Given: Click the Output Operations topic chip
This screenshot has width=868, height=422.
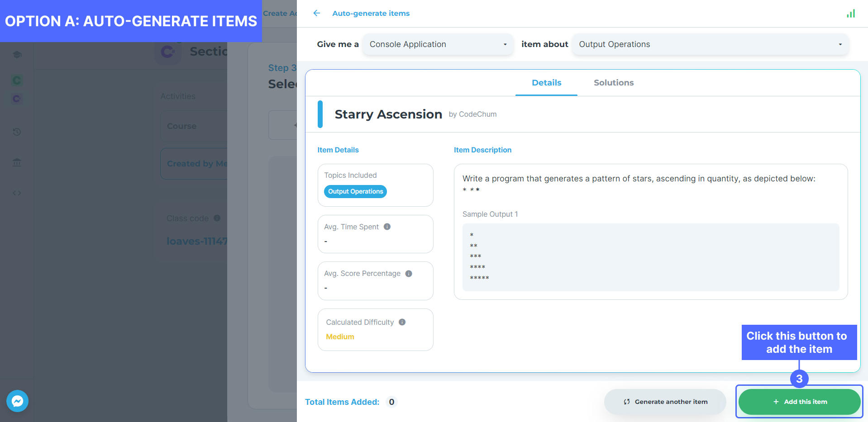Looking at the screenshot, I should (355, 191).
